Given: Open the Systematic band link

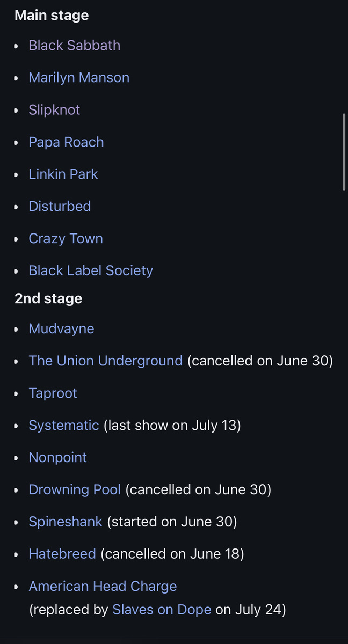Looking at the screenshot, I should click(64, 426).
